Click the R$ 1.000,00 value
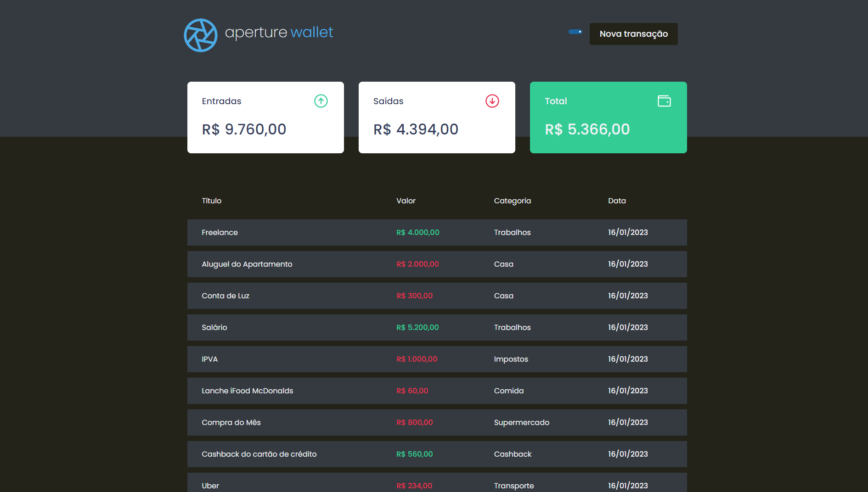The height and width of the screenshot is (492, 868). (x=417, y=359)
